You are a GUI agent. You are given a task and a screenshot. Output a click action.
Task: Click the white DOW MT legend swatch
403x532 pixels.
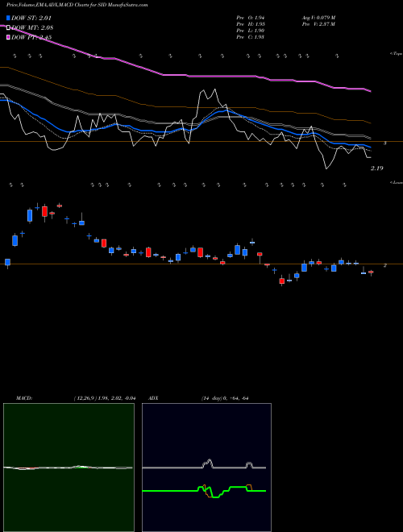pyautogui.click(x=9, y=27)
